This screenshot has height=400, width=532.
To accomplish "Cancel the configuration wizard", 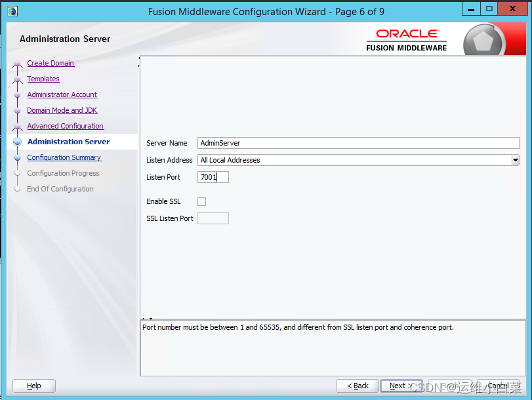I will pyautogui.click(x=498, y=386).
